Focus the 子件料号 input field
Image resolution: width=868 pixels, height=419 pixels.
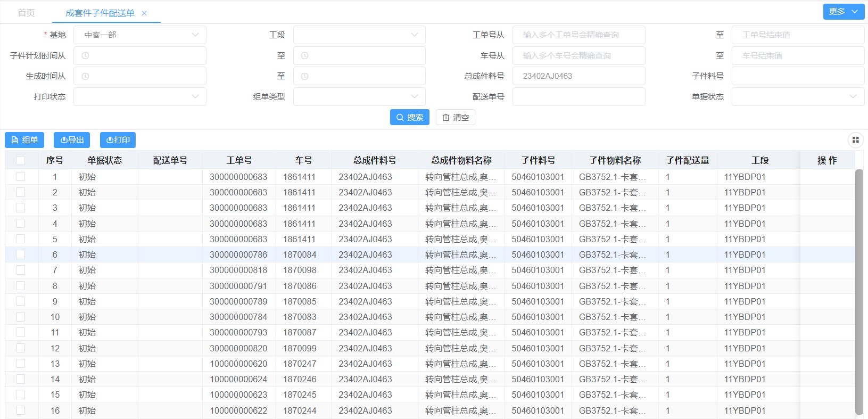tap(798, 76)
